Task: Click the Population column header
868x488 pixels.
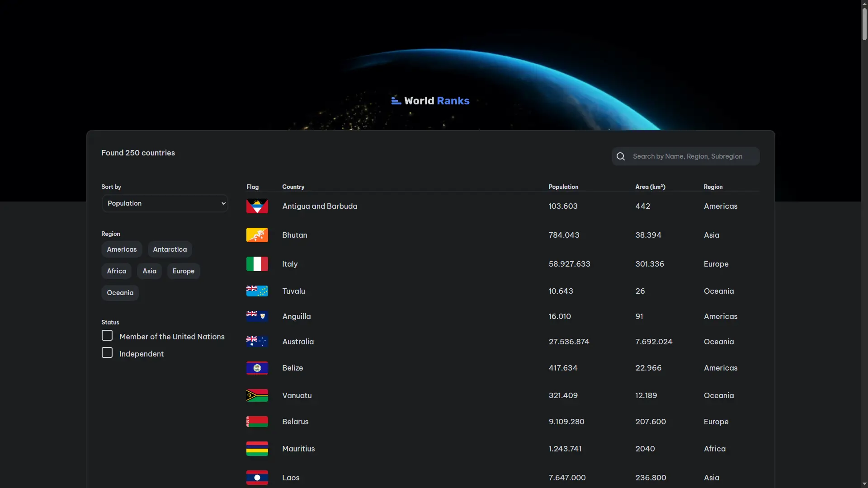Action: click(563, 187)
